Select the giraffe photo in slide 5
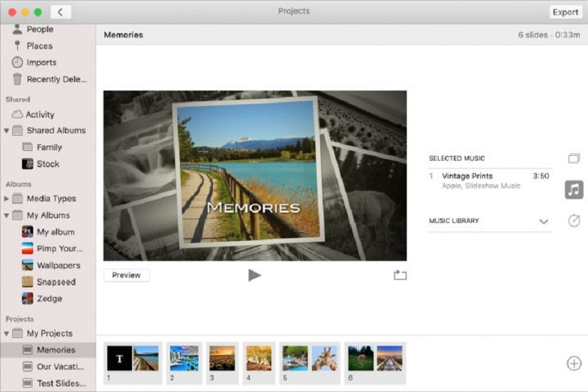This screenshot has width=588, height=392. tap(324, 359)
